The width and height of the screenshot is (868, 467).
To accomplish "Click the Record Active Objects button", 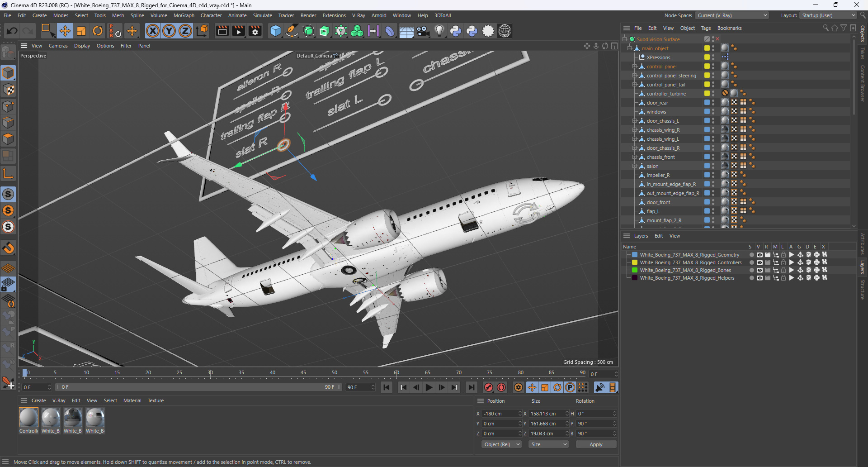I will tap(489, 387).
